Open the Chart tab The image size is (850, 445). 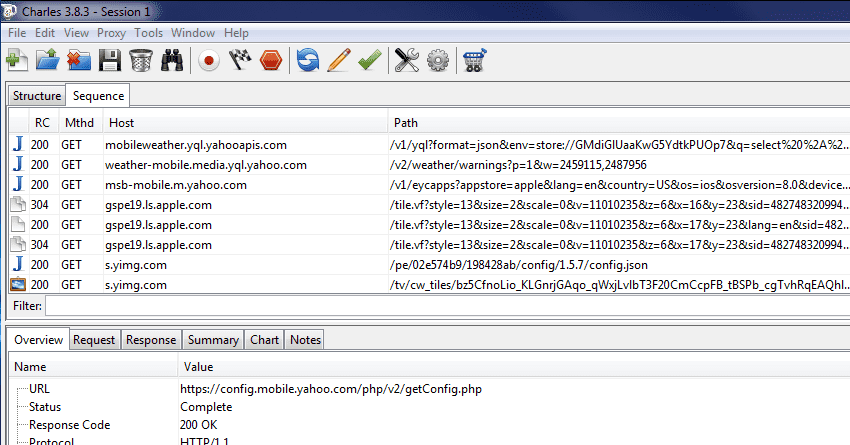[x=265, y=340]
